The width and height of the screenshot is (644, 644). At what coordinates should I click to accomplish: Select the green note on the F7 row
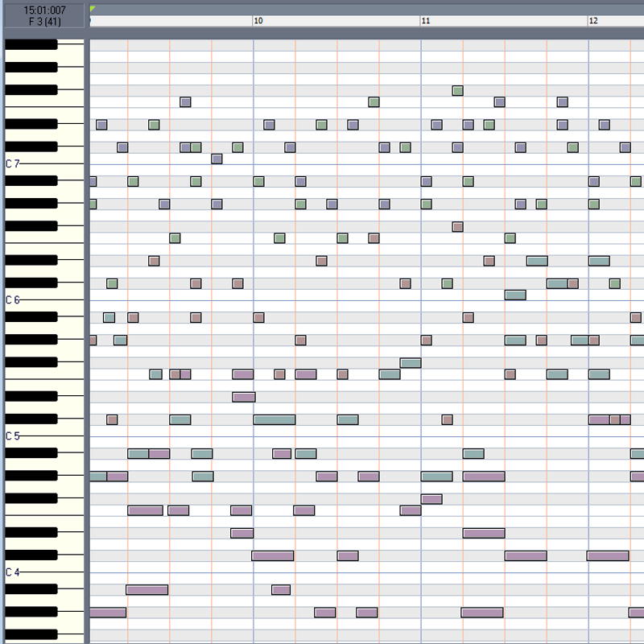point(374,102)
